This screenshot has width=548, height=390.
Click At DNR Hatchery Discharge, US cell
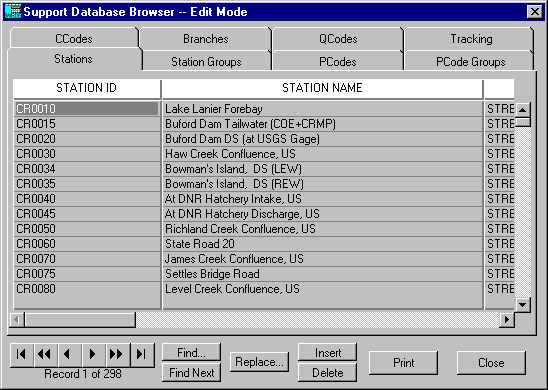(323, 214)
